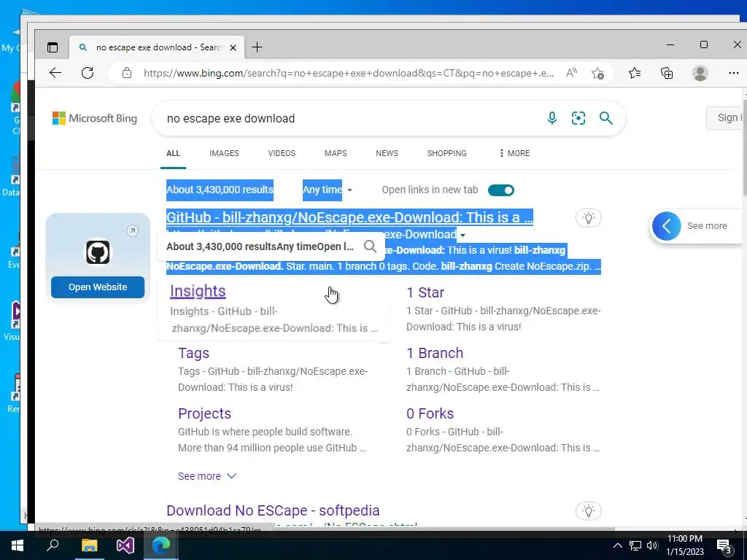Image resolution: width=747 pixels, height=560 pixels.
Task: Open the taskbar clock and date
Action: [x=684, y=545]
